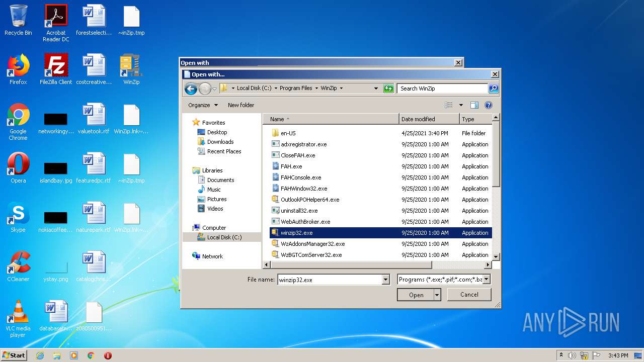Open Google Chrome desktop shortcut
This screenshot has width=644, height=362.
click(x=18, y=122)
